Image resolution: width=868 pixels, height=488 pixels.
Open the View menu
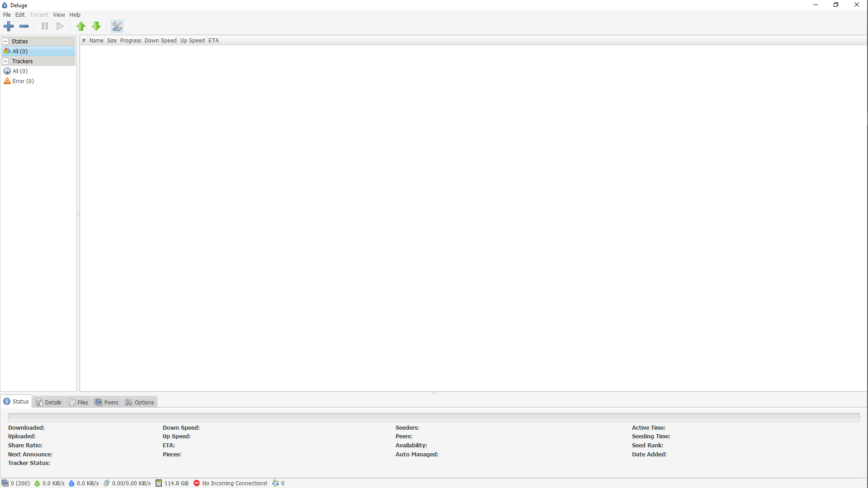point(58,14)
